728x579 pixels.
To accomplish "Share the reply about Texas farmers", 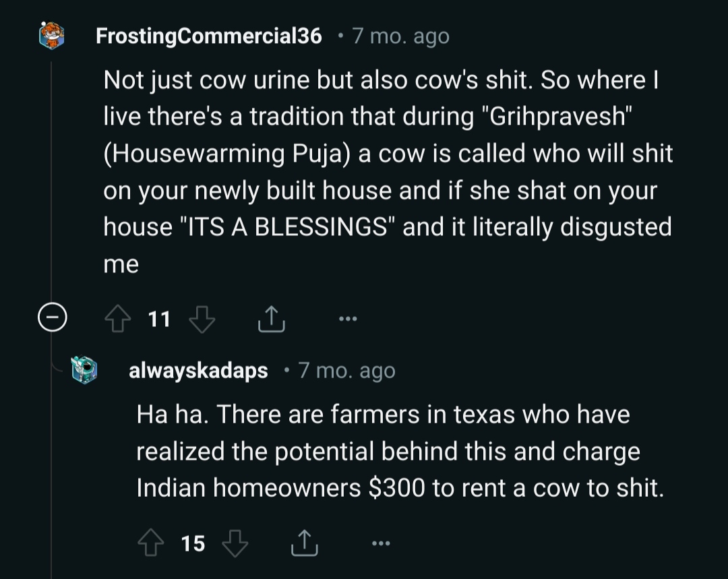I will (304, 543).
